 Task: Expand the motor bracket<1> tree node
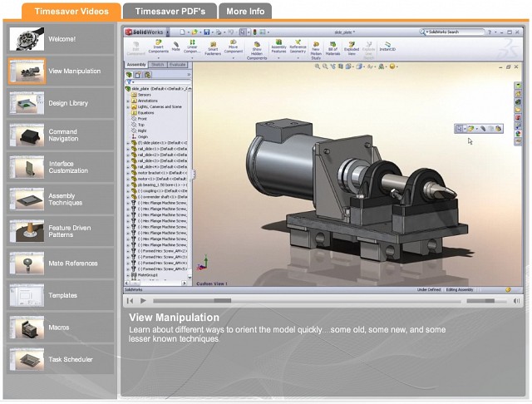(x=128, y=173)
